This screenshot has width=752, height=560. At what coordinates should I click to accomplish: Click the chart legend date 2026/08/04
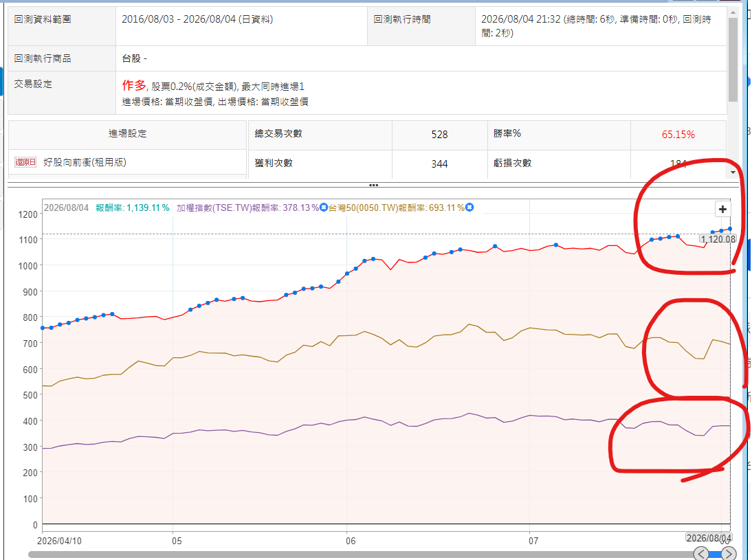(x=66, y=208)
